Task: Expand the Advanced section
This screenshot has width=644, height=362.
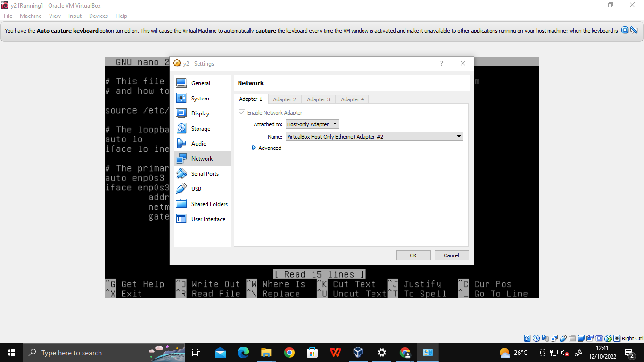Action: (x=267, y=148)
